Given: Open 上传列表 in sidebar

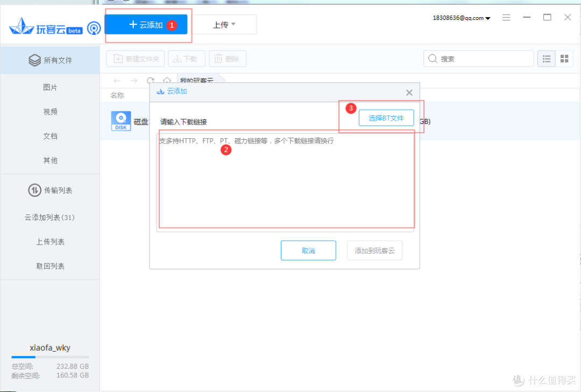Looking at the screenshot, I should click(50, 241).
